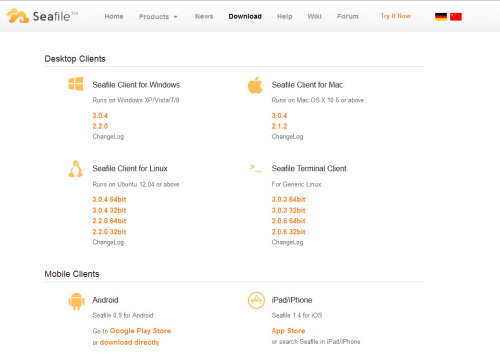Click the Try It Now link

click(396, 16)
